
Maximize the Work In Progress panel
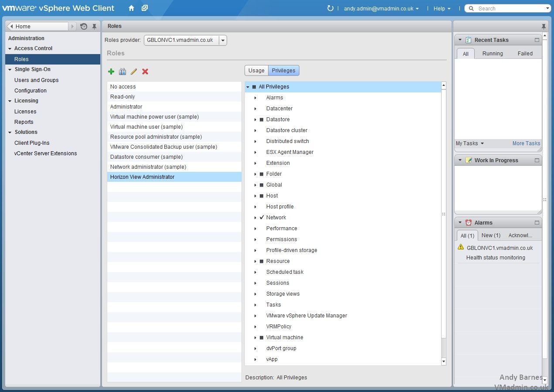pyautogui.click(x=537, y=160)
